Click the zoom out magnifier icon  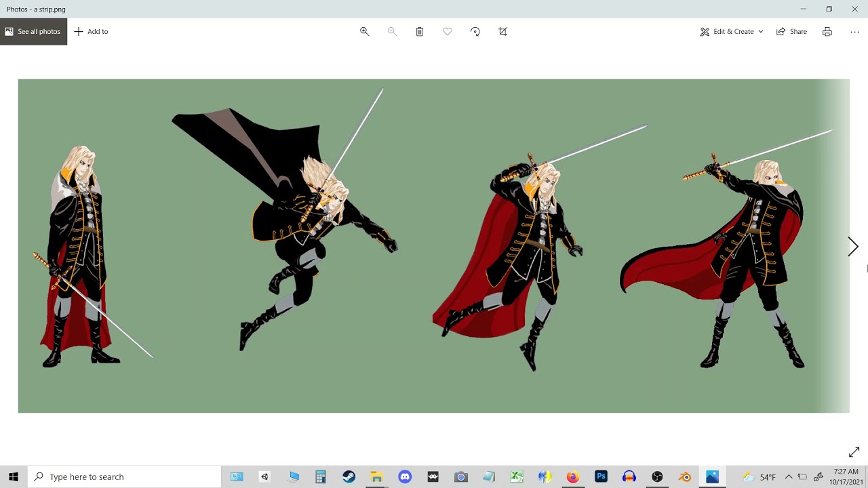(x=392, y=31)
